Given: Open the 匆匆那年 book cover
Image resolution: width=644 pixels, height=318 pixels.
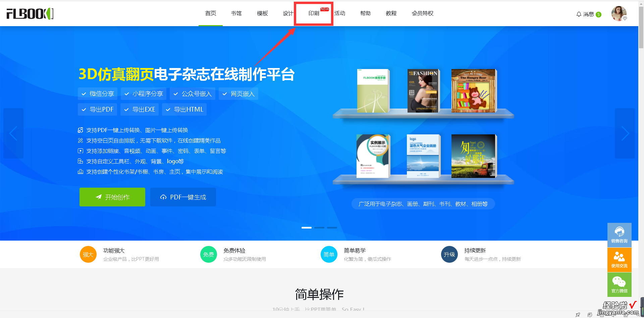Looking at the screenshot, I should [x=474, y=156].
